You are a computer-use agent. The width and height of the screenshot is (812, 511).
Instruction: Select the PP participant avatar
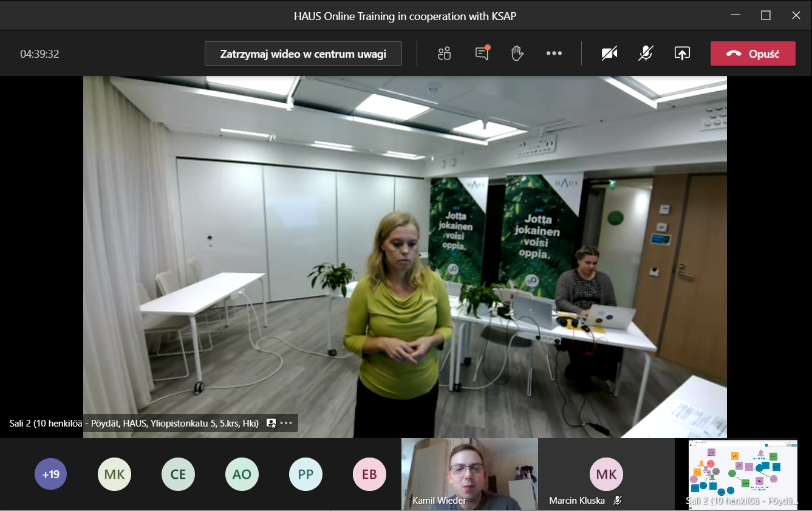(305, 474)
